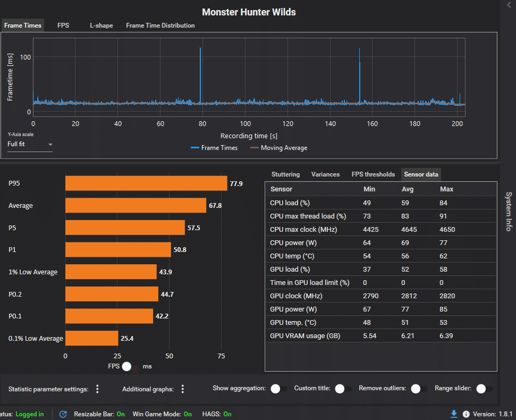Open Additional graphs three-dot menu
Viewport: 516px width, 420px height.
(x=183, y=389)
